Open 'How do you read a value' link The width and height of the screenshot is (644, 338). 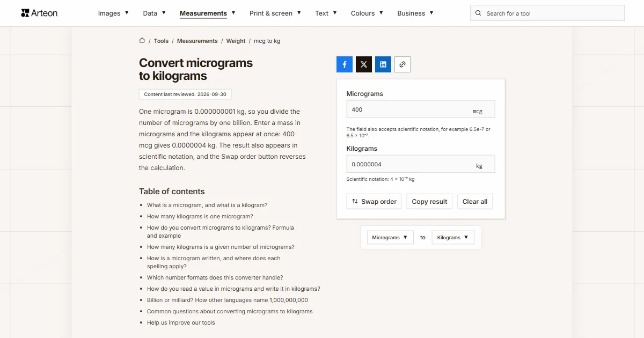[x=233, y=289]
